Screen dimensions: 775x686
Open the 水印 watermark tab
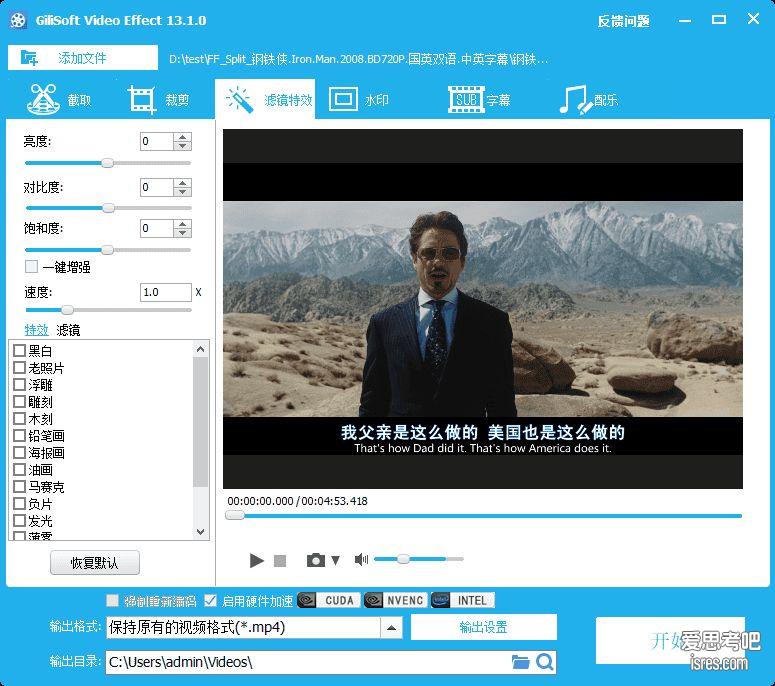coord(359,99)
